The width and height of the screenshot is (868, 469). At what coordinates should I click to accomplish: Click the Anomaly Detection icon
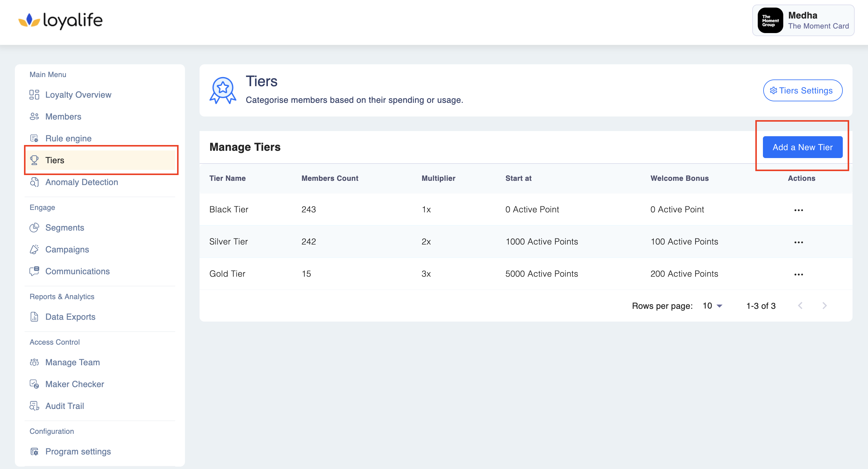[x=34, y=182]
